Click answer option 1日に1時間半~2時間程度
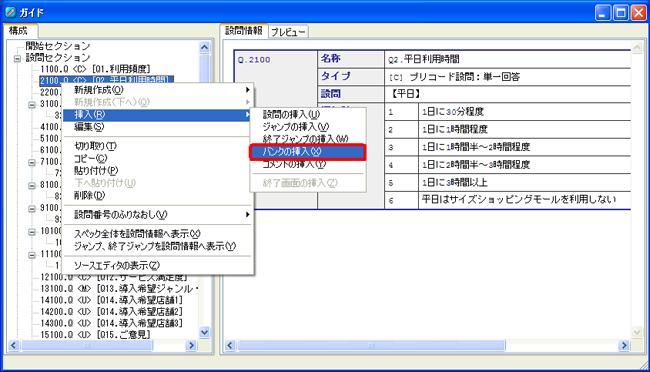 point(475,147)
